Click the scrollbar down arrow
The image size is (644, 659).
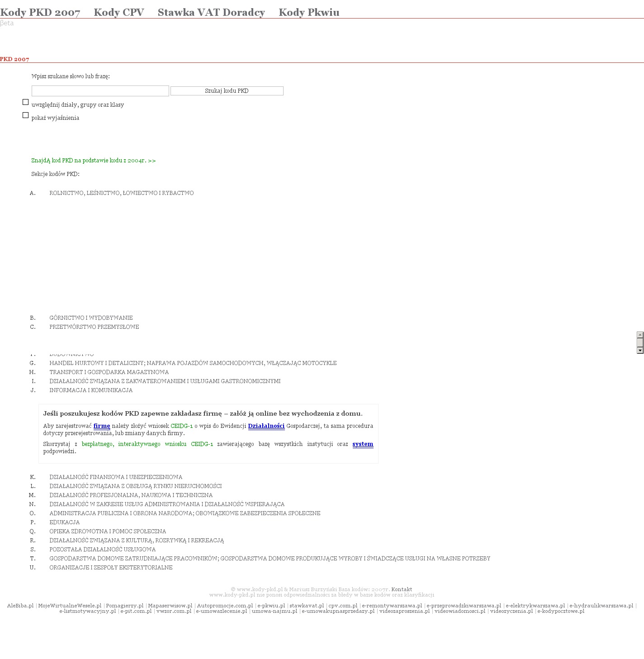pos(640,350)
